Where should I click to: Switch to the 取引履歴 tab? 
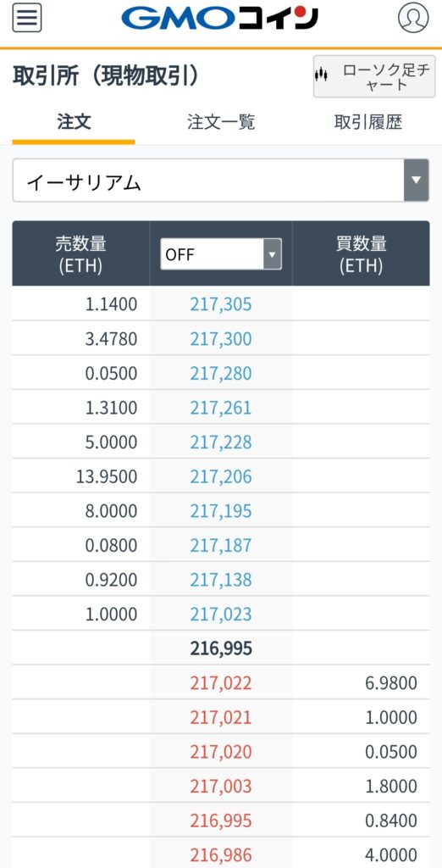pyautogui.click(x=367, y=122)
